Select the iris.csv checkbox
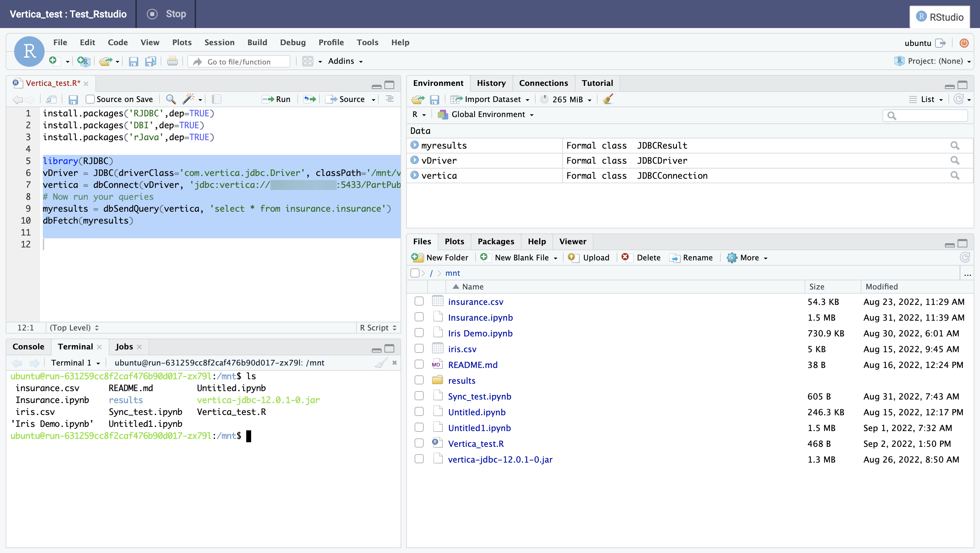The image size is (980, 553). (x=419, y=349)
